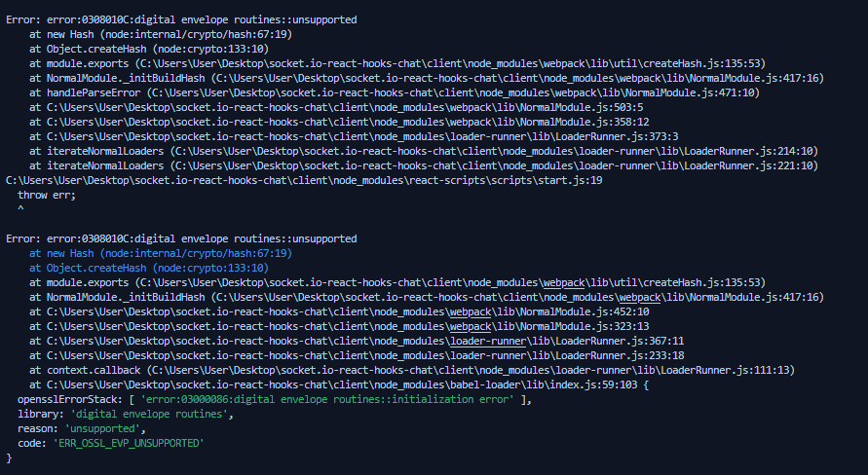This screenshot has height=475, width=868.
Task: Click the green 'unsupported' reason value
Action: (102, 428)
